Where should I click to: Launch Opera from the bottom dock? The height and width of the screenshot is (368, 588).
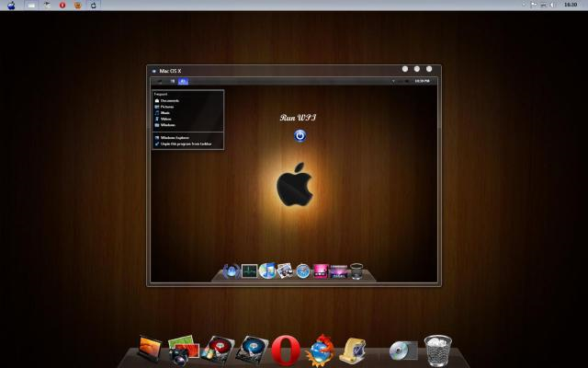(286, 351)
